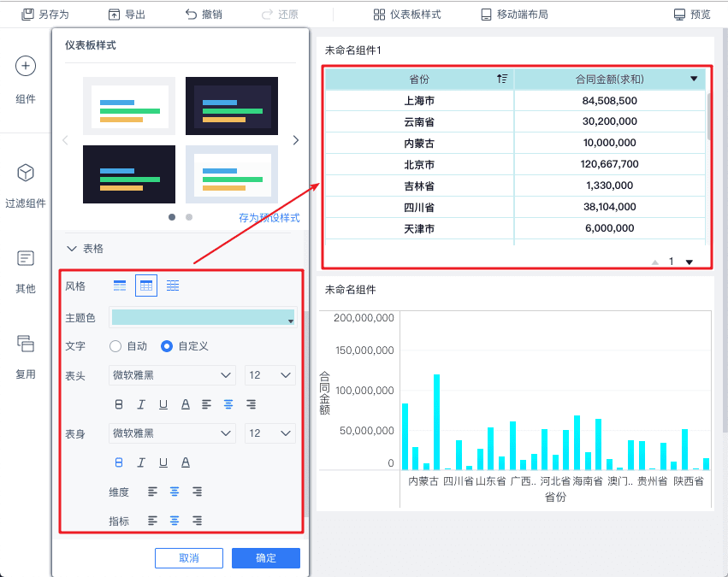Open the 主题色 color dropdown

coord(204,318)
